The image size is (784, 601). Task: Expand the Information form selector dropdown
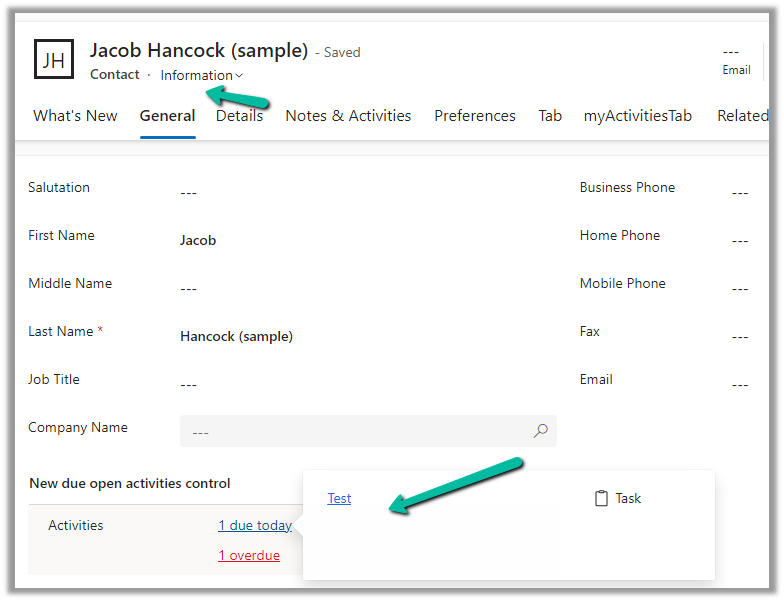[x=201, y=75]
